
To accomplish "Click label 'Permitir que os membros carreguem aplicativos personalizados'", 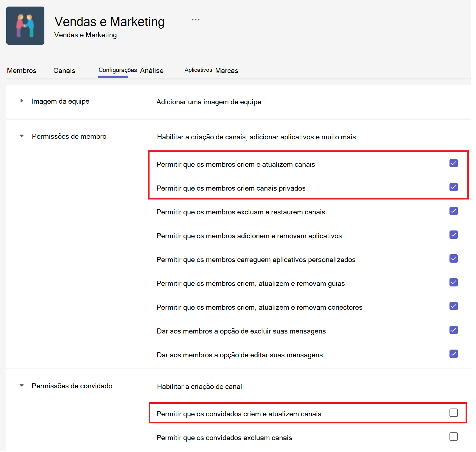I will pyautogui.click(x=256, y=260).
